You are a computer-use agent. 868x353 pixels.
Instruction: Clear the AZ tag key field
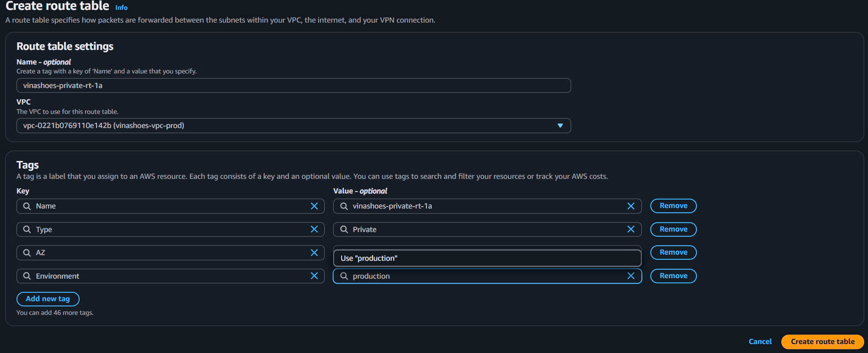point(314,253)
